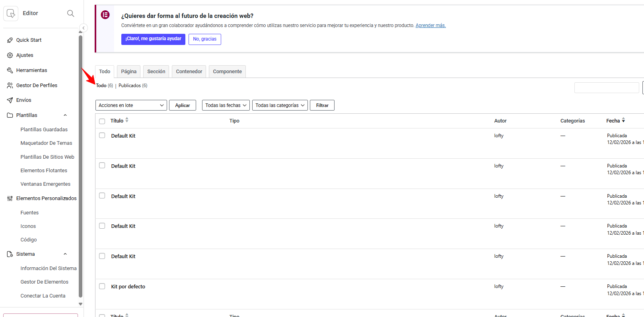
Task: Click the Envíos paper plane icon
Action: pos(10,100)
